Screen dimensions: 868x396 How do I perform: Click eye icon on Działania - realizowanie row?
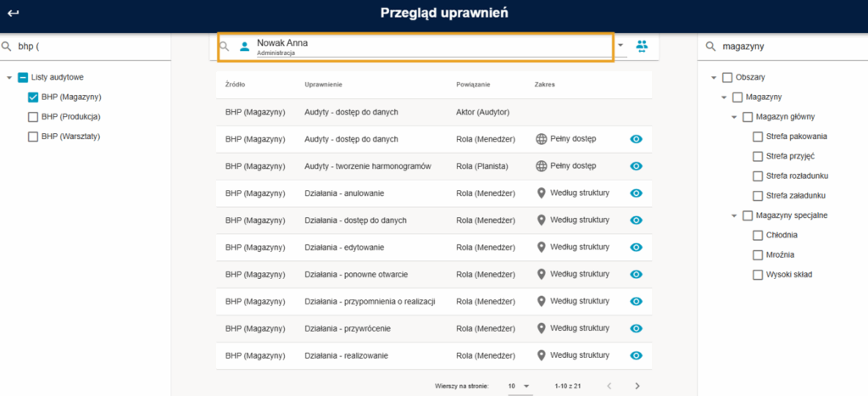coord(637,355)
